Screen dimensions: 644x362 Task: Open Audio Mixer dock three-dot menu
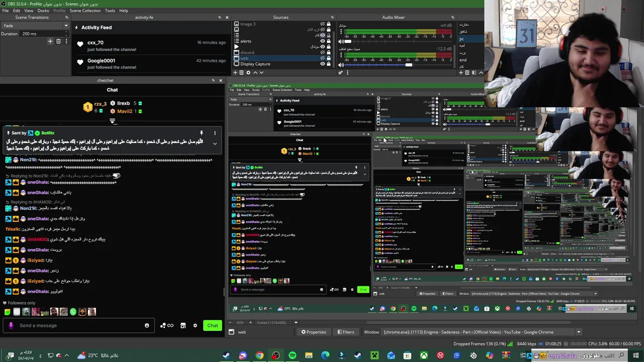tap(347, 72)
